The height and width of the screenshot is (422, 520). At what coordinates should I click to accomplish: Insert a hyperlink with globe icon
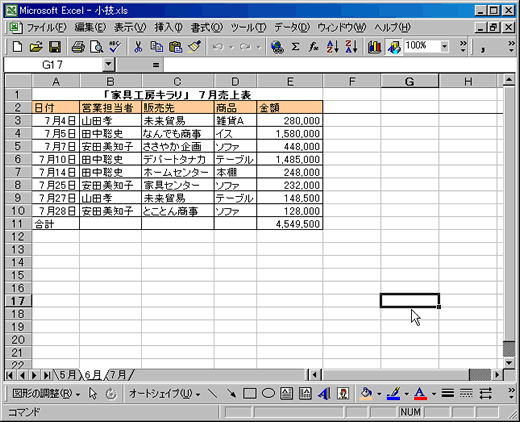click(x=277, y=47)
